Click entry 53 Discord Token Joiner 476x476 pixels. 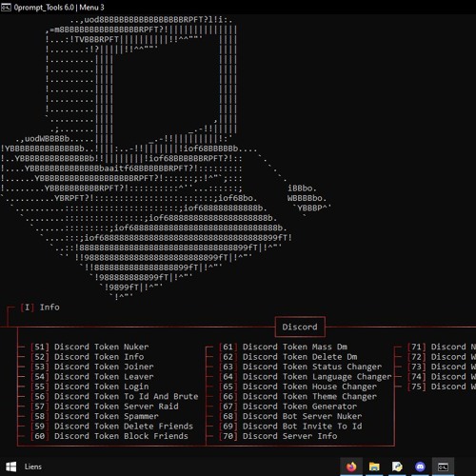(x=92, y=367)
